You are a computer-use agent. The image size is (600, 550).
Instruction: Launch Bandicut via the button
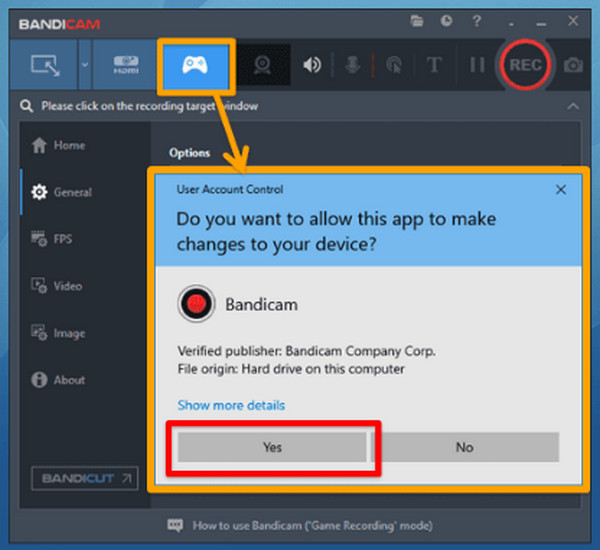[x=85, y=478]
